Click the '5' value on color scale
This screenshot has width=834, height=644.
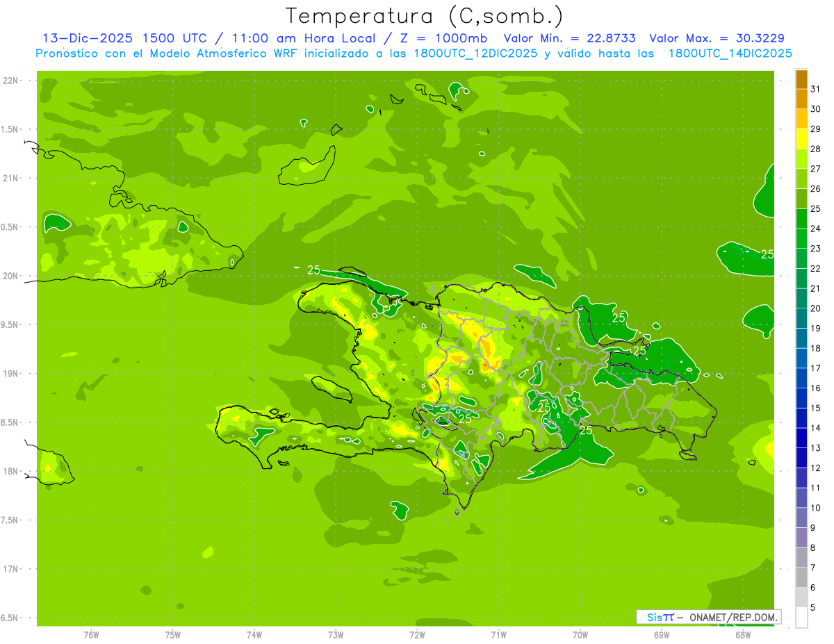tap(813, 608)
